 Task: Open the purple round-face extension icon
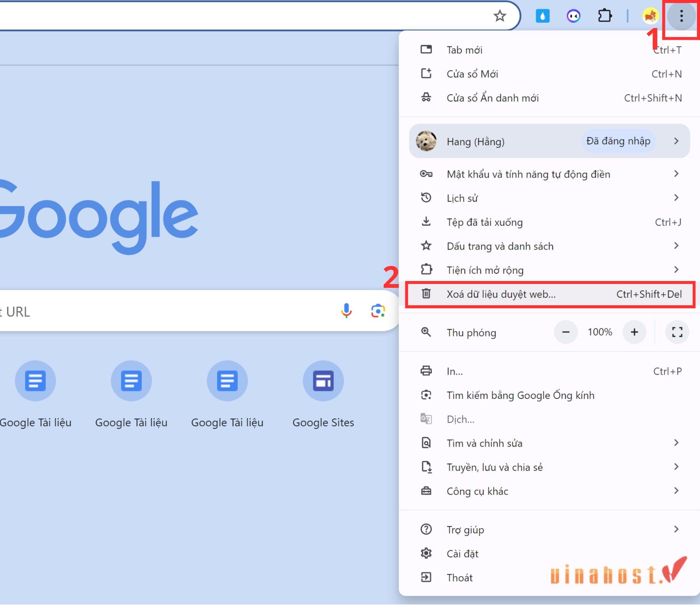tap(573, 16)
